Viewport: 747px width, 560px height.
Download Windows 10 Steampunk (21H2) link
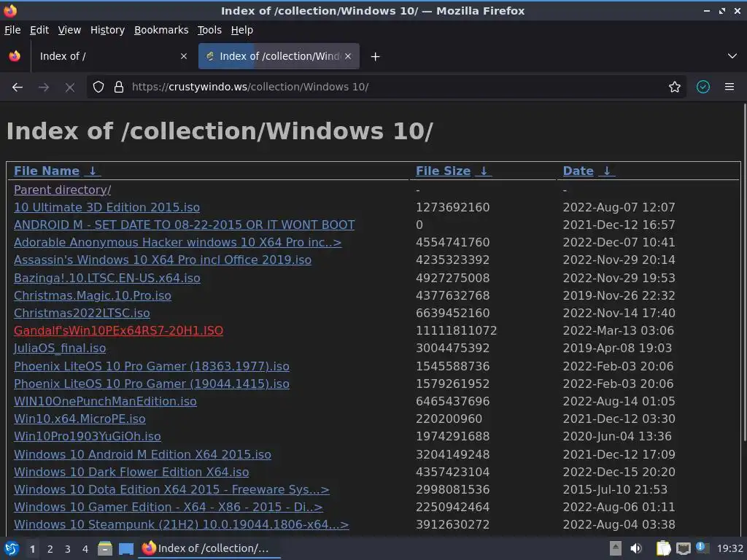coord(182,525)
